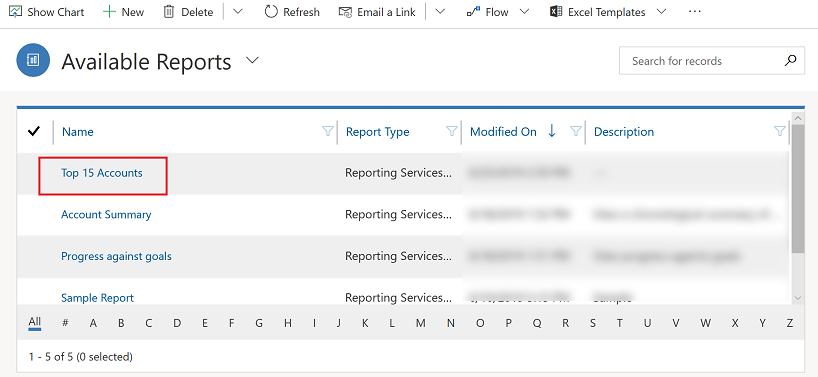Filter records by letter B
The image size is (818, 377).
[x=121, y=323]
